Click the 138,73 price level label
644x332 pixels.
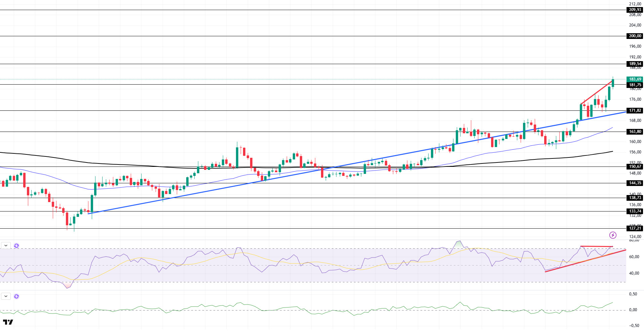pyautogui.click(x=635, y=198)
